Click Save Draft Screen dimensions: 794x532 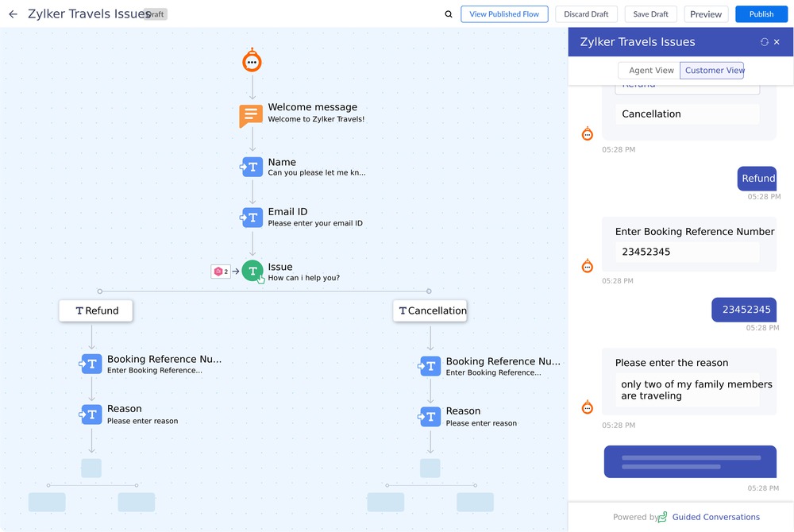[650, 13]
